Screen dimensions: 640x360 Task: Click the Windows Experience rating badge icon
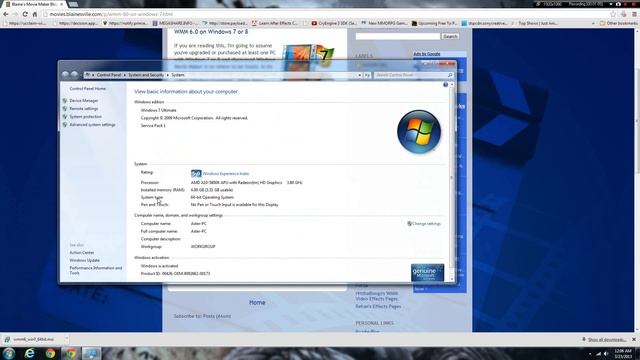[x=196, y=173]
